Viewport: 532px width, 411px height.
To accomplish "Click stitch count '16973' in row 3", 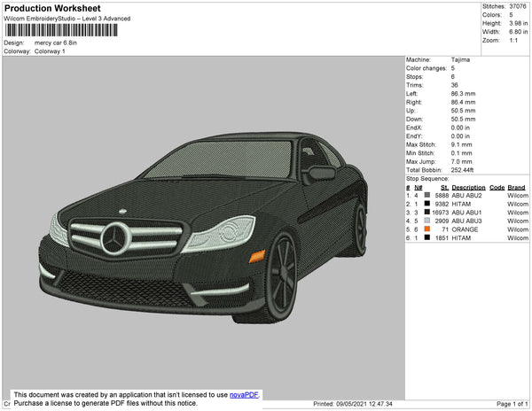I will click(441, 213).
